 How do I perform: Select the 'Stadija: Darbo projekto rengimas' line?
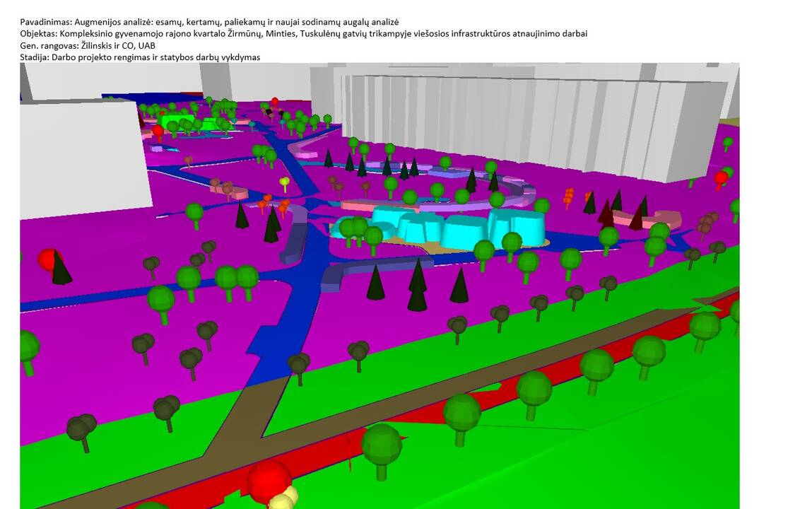(140, 57)
